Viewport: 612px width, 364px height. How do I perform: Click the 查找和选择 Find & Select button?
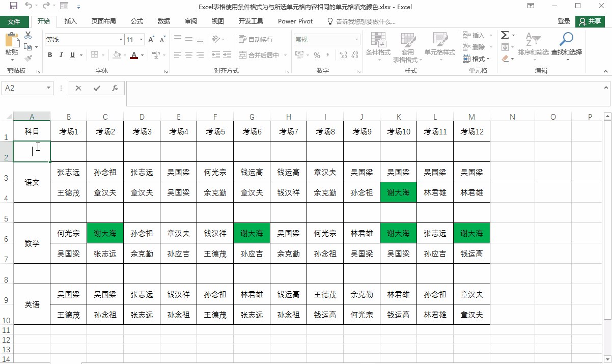click(567, 47)
